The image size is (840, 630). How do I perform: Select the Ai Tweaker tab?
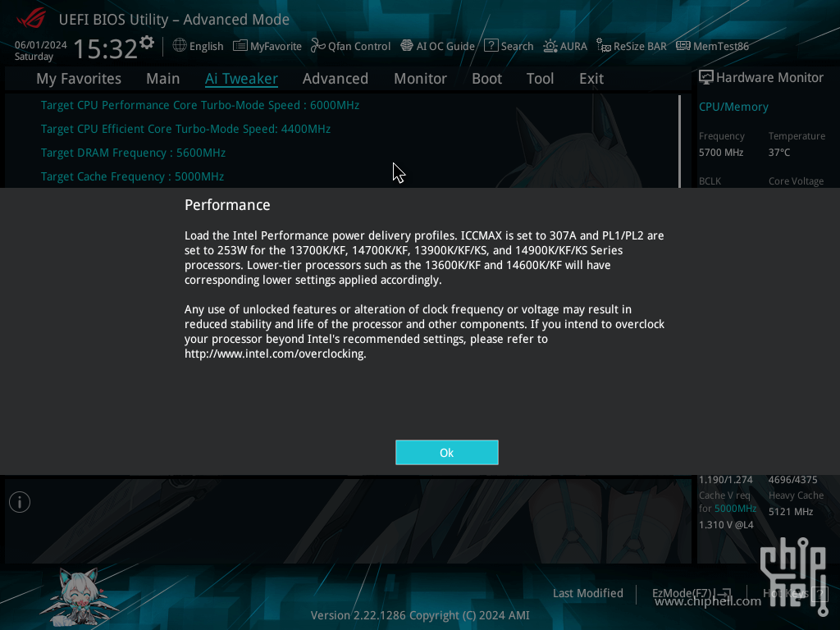tap(241, 79)
